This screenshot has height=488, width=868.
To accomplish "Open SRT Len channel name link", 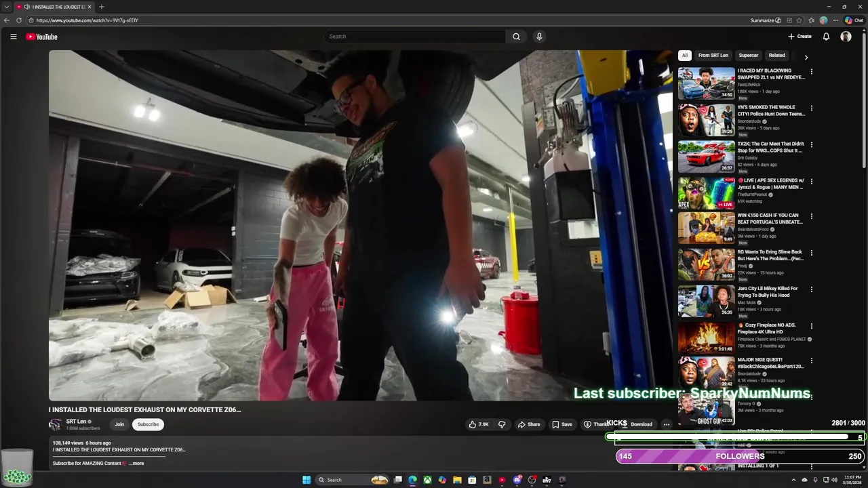I will (x=76, y=422).
